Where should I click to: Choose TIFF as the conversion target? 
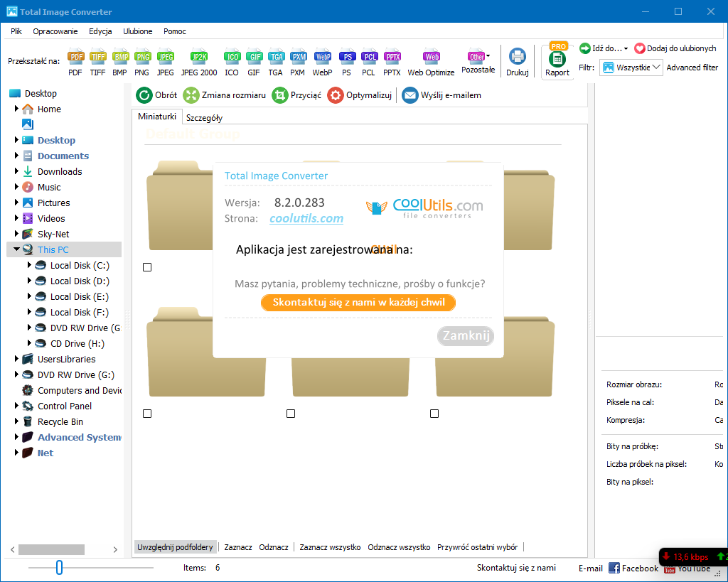(x=97, y=62)
